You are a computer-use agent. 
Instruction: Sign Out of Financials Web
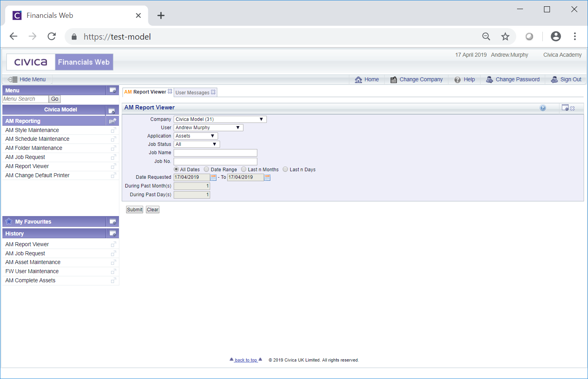click(x=566, y=79)
